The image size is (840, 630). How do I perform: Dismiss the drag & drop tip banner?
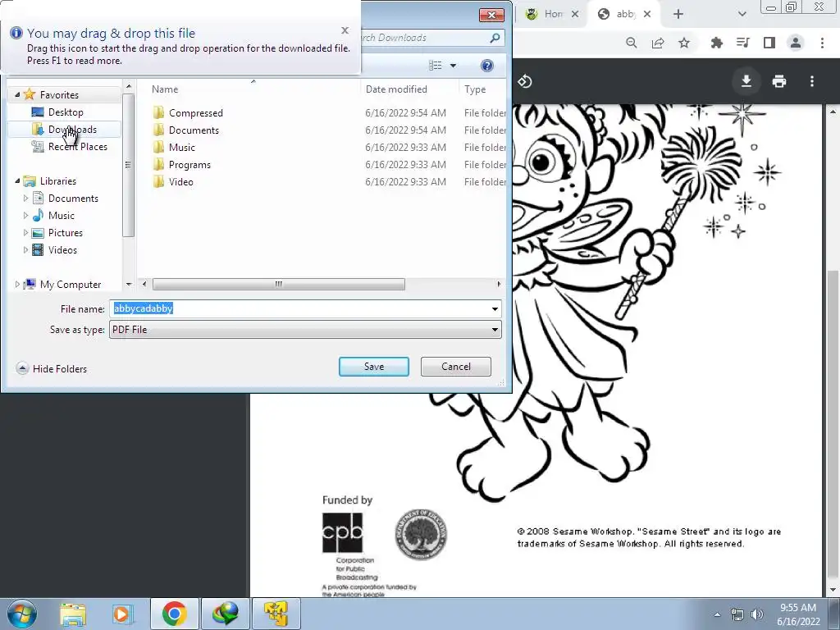tap(345, 30)
